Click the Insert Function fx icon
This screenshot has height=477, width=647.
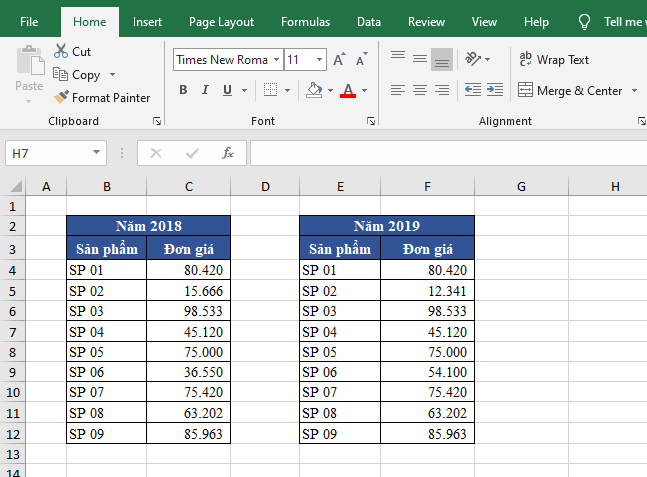[x=228, y=153]
